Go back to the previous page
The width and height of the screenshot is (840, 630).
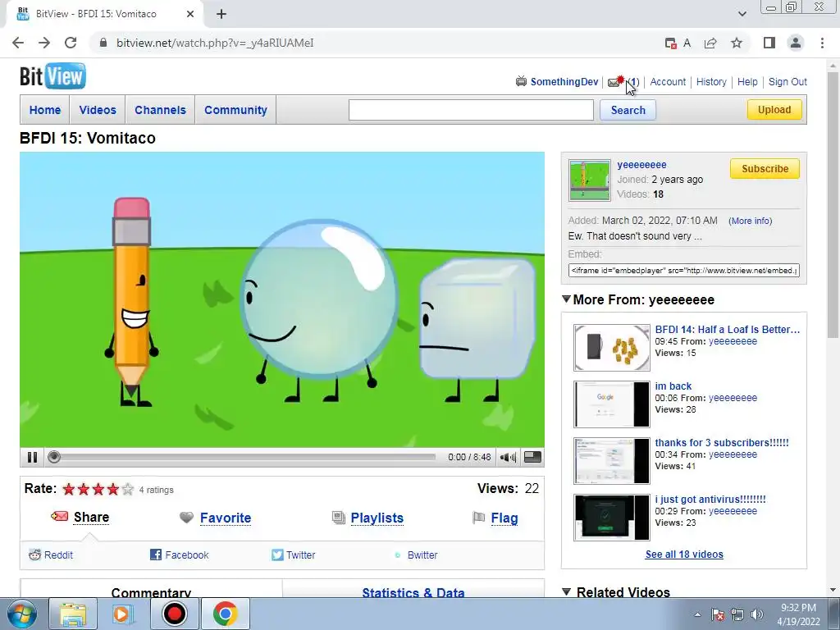point(18,43)
